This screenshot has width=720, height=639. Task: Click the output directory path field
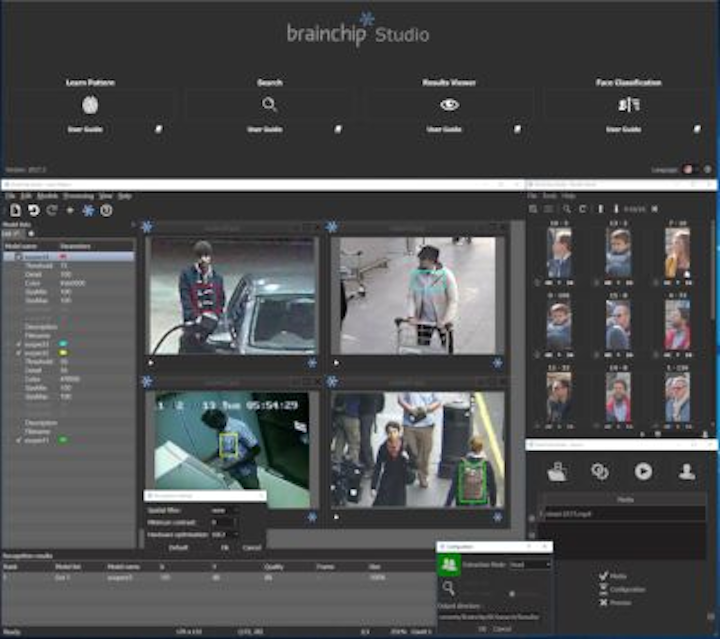[x=489, y=617]
